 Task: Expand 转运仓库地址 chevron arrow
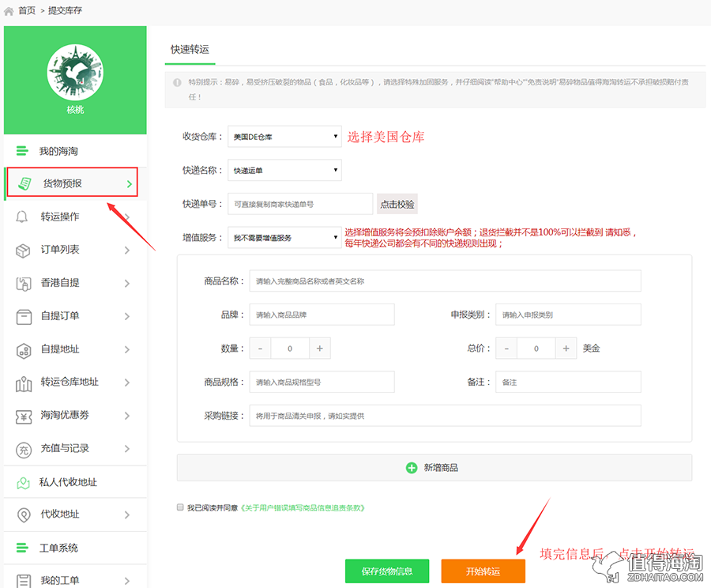pyautogui.click(x=127, y=383)
